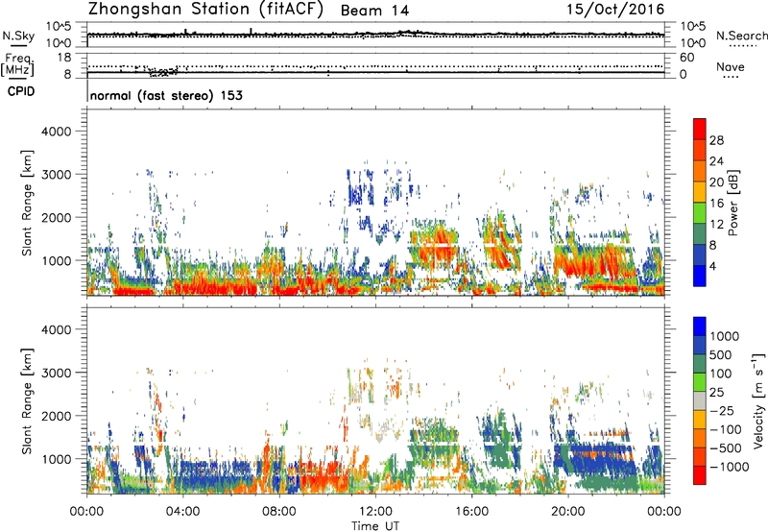
Task: Click the '3000' range tick of velocity panel
Action: tap(56, 373)
